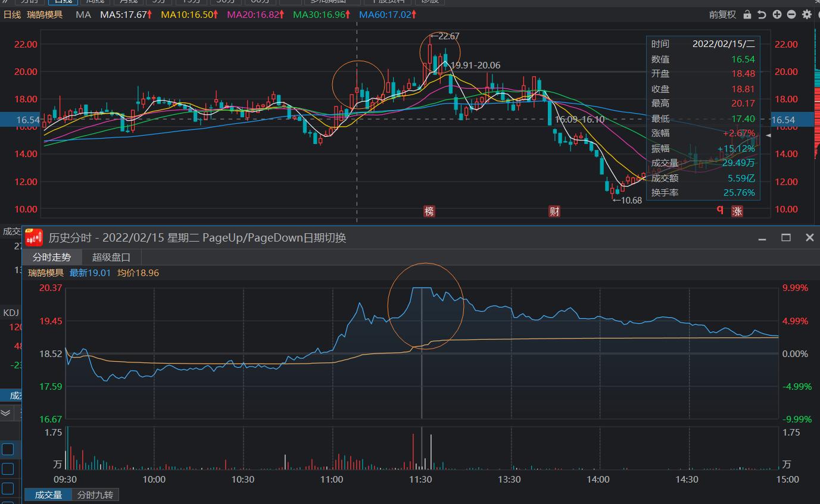Zoom out the K-line chart with minus icon
The width and height of the screenshot is (820, 504).
pos(791,14)
